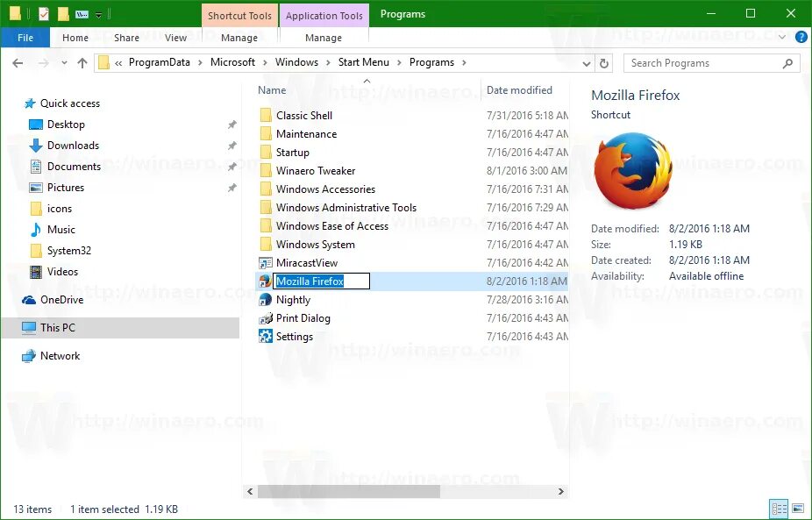Select Windows Administrative Tools folder
The width and height of the screenshot is (812, 520).
(345, 207)
